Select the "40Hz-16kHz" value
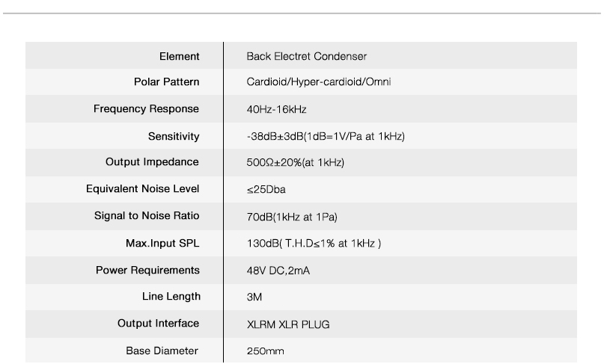Screen dimensions: 607x364 point(277,110)
